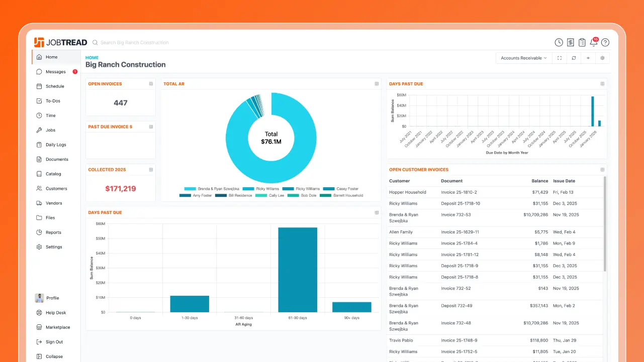Refresh the dashboard with the refresh icon
644x362 pixels.
pos(574,58)
